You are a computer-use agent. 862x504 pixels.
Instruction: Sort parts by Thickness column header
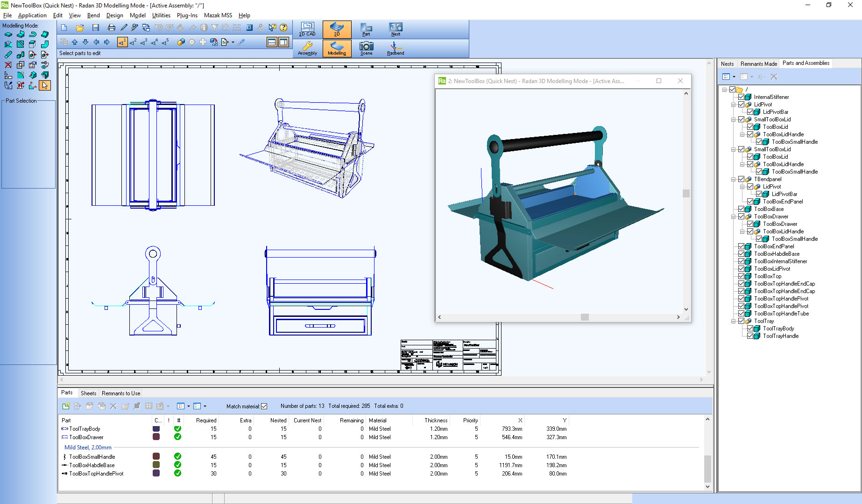click(436, 420)
